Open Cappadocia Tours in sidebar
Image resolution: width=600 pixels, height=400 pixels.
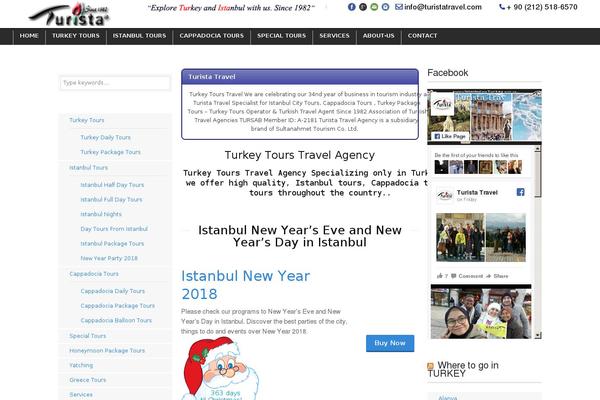[x=94, y=274]
